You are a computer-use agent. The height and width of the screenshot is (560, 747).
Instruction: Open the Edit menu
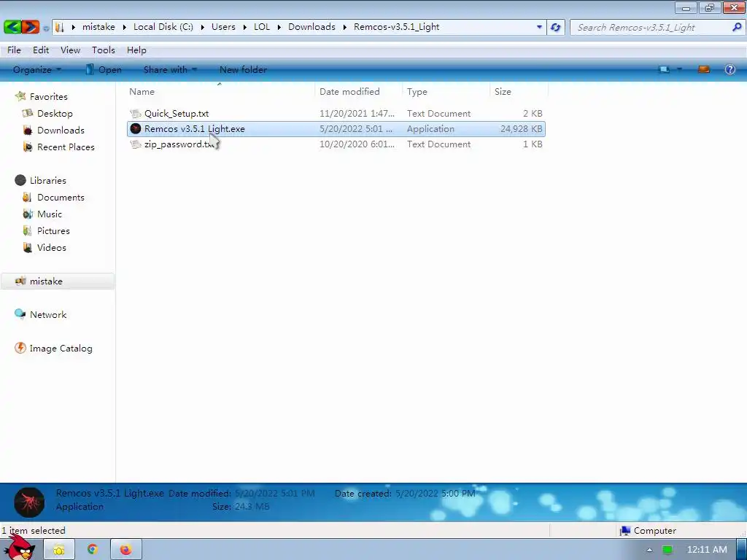click(x=41, y=50)
